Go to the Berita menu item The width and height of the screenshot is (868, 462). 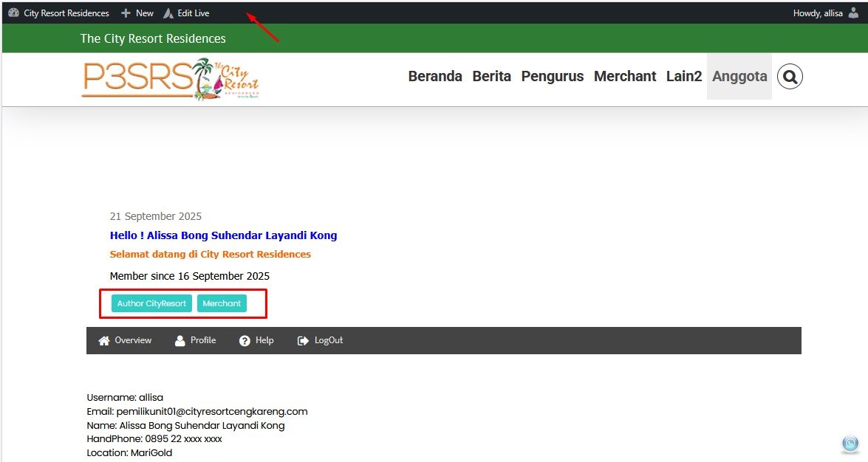pos(491,77)
